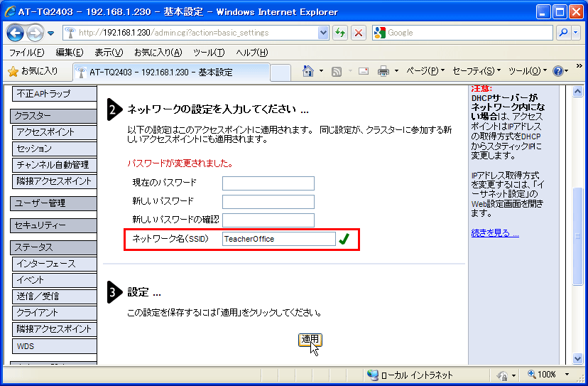The width and height of the screenshot is (588, 386).
Task: Open チャンネル自動管理 sidebar item
Action: point(55,165)
